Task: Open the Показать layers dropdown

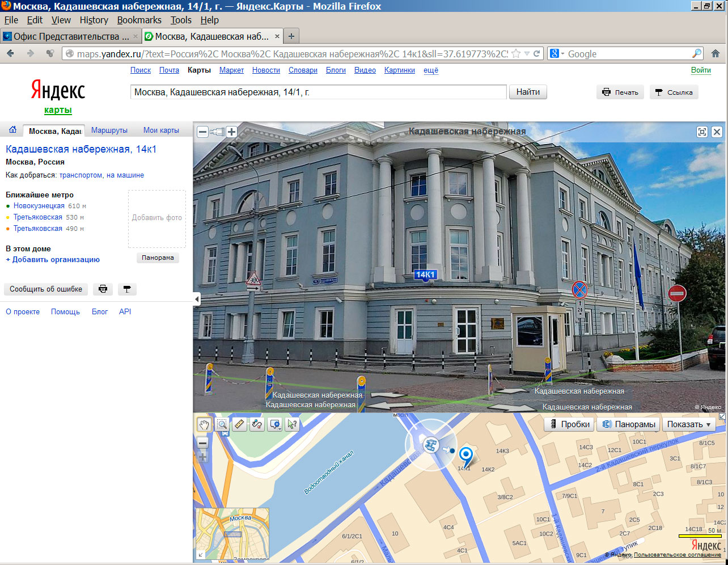Action: point(689,424)
